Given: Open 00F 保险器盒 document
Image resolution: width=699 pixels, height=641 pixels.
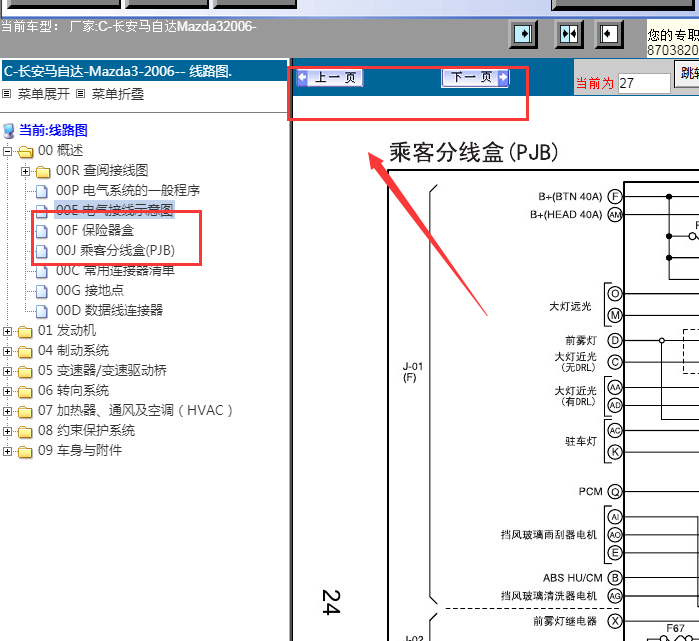Looking at the screenshot, I should [95, 230].
